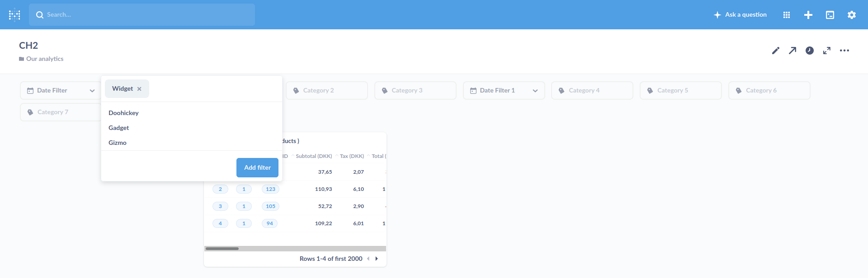This screenshot has width=868, height=278.
Task: Enter fullscreen with expand icon
Action: click(827, 51)
